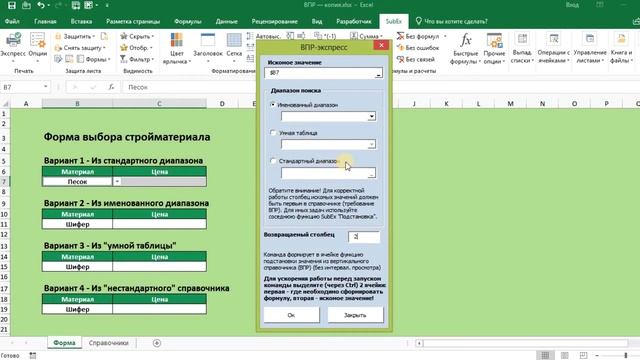Screen dimensions: 640x360
Task: Open the Файл tab
Action: pos(12,21)
